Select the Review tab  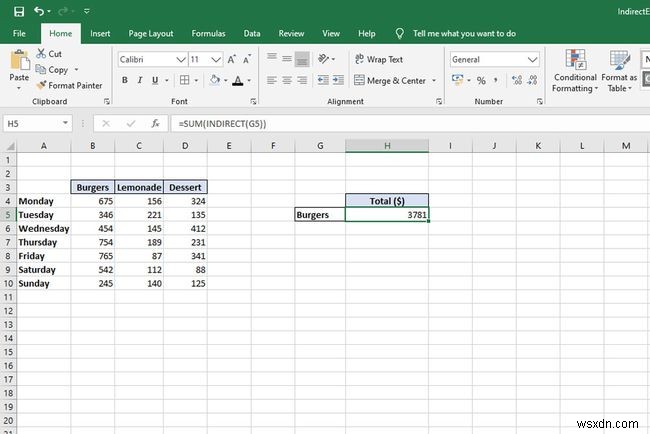pyautogui.click(x=291, y=34)
